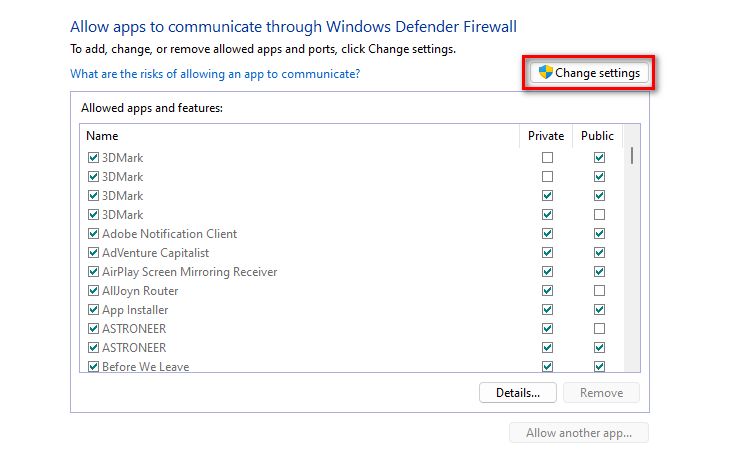This screenshot has width=730, height=460.
Task: Select the Before We Leave row text
Action: (x=146, y=367)
